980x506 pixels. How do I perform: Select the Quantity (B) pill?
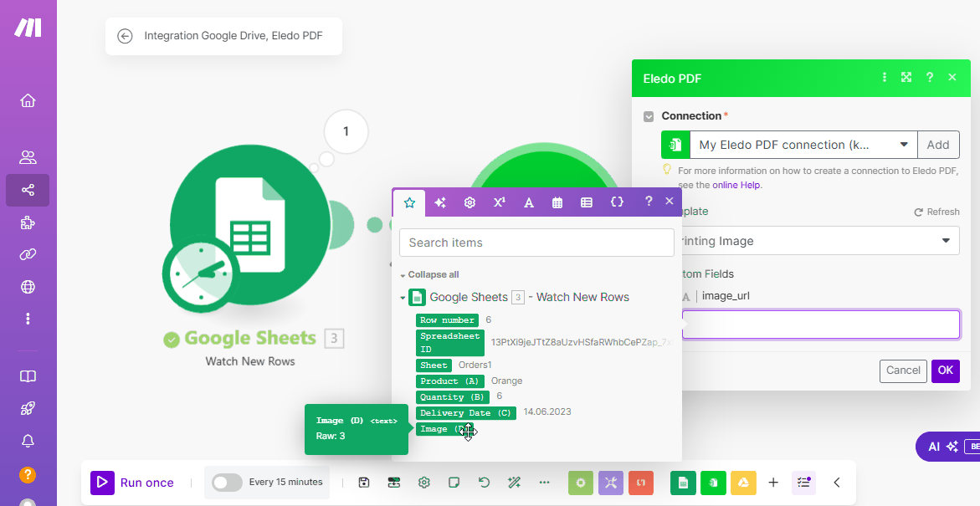point(452,396)
